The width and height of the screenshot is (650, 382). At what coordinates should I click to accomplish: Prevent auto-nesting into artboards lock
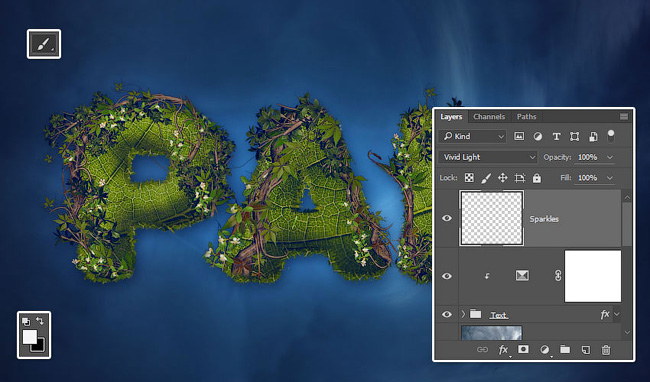click(519, 178)
